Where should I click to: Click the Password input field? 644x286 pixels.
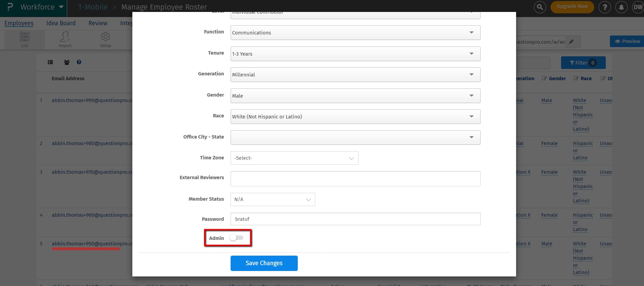[x=355, y=219]
